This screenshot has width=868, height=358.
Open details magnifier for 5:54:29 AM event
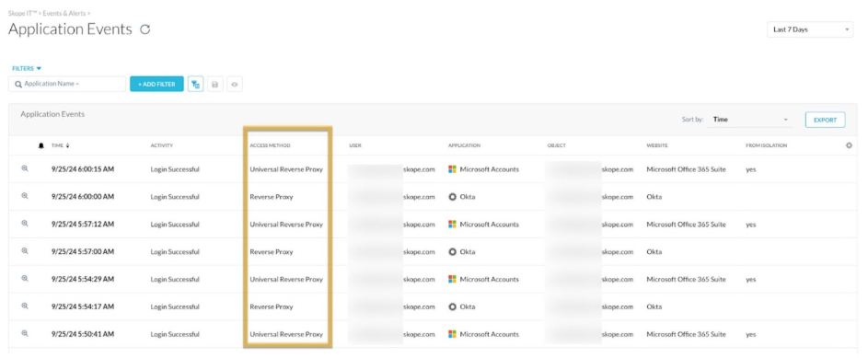24,279
